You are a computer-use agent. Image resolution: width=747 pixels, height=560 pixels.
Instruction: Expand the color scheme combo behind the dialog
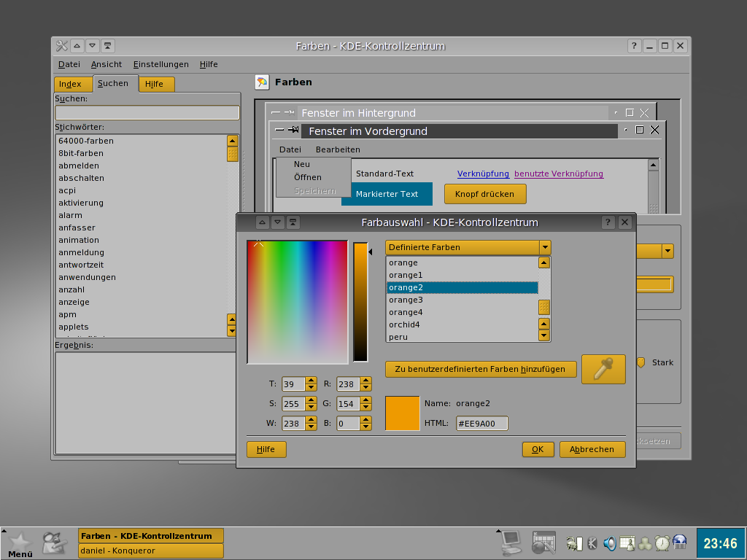pos(667,251)
